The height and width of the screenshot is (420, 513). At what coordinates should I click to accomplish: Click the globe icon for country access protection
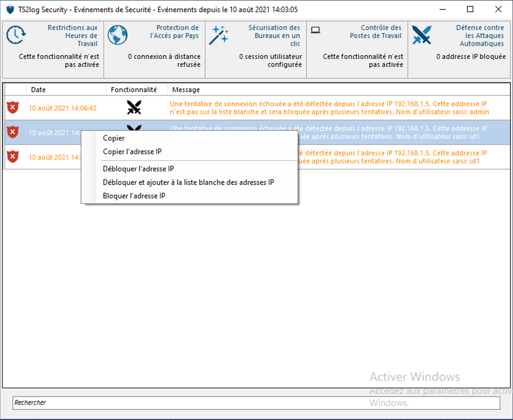pos(118,35)
